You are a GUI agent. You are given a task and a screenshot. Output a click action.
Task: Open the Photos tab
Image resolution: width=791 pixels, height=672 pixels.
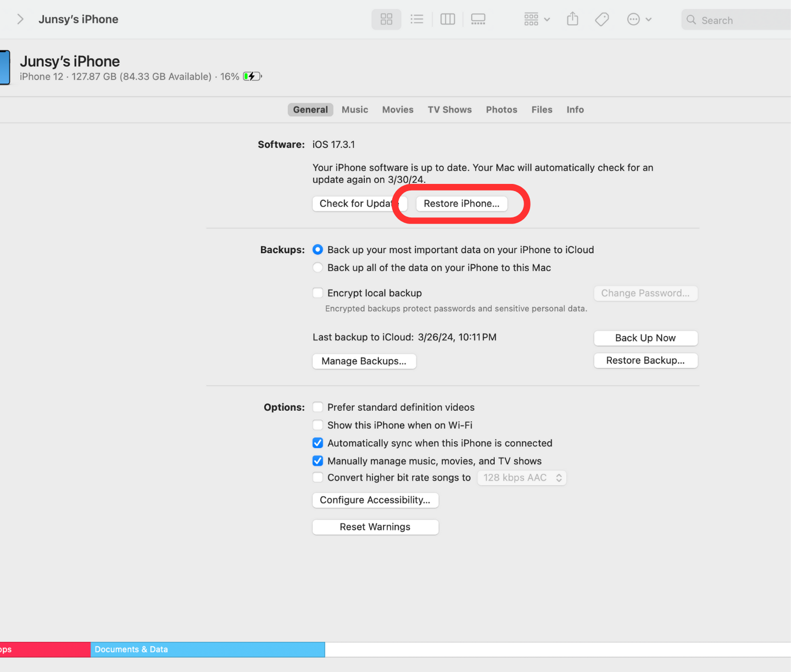click(x=502, y=110)
